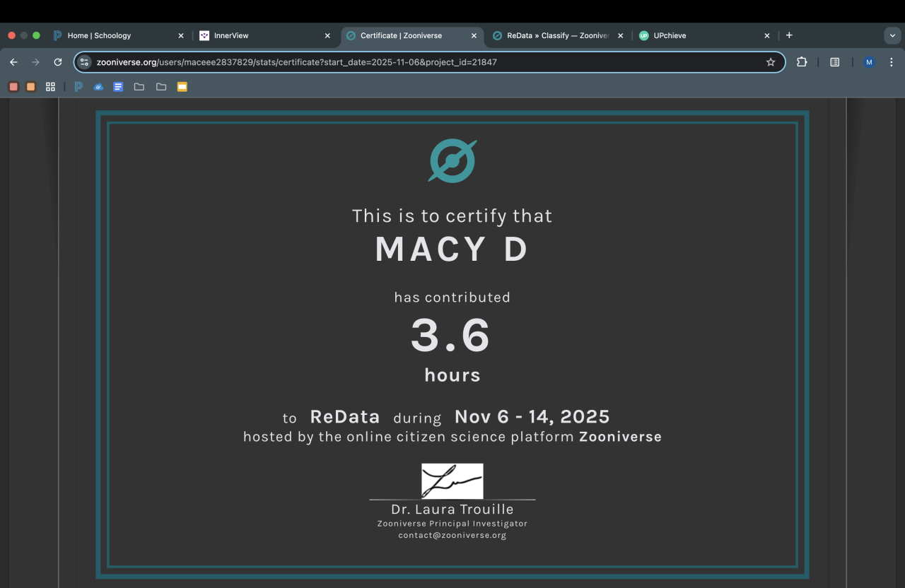Close the InnerView tab
This screenshot has height=588, width=905.
tap(327, 35)
